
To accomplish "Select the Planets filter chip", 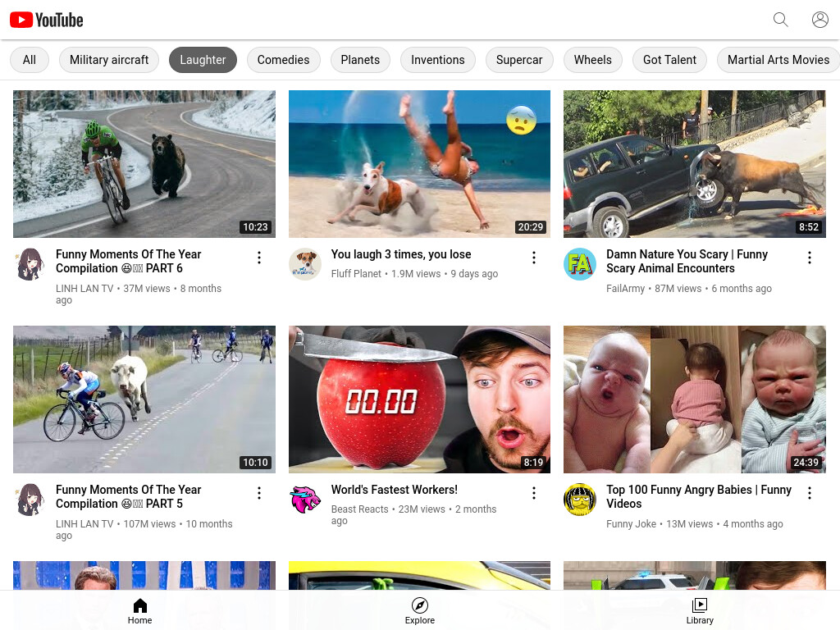I will pos(360,60).
